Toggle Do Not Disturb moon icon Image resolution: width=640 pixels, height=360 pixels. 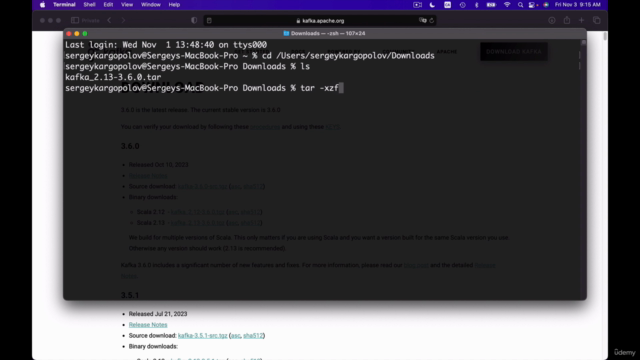(x=432, y=5)
